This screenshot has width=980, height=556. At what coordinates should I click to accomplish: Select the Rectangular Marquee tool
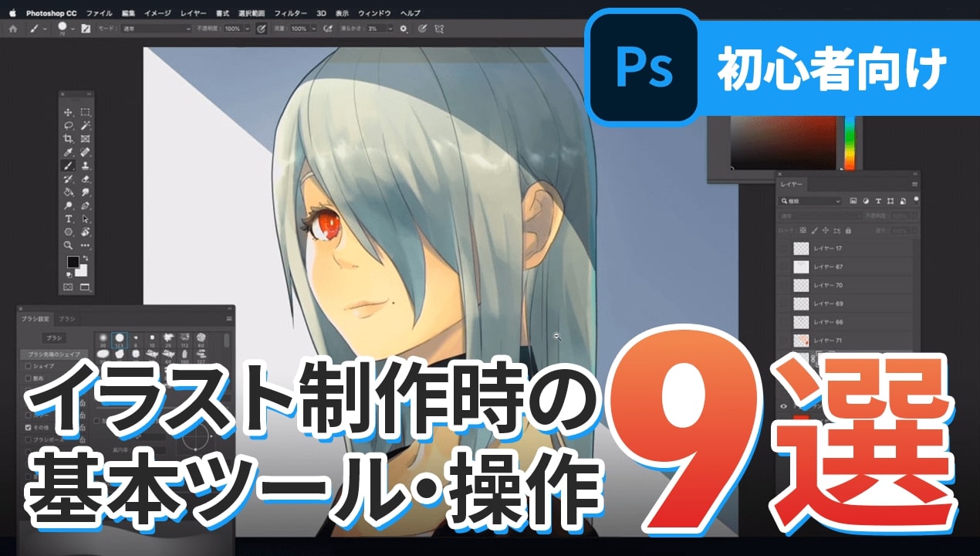tap(85, 113)
